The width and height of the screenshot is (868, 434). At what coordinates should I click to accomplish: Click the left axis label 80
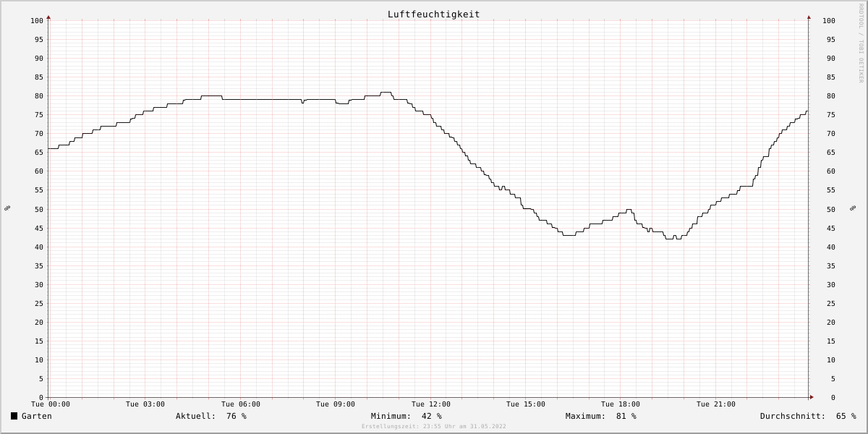(x=39, y=95)
